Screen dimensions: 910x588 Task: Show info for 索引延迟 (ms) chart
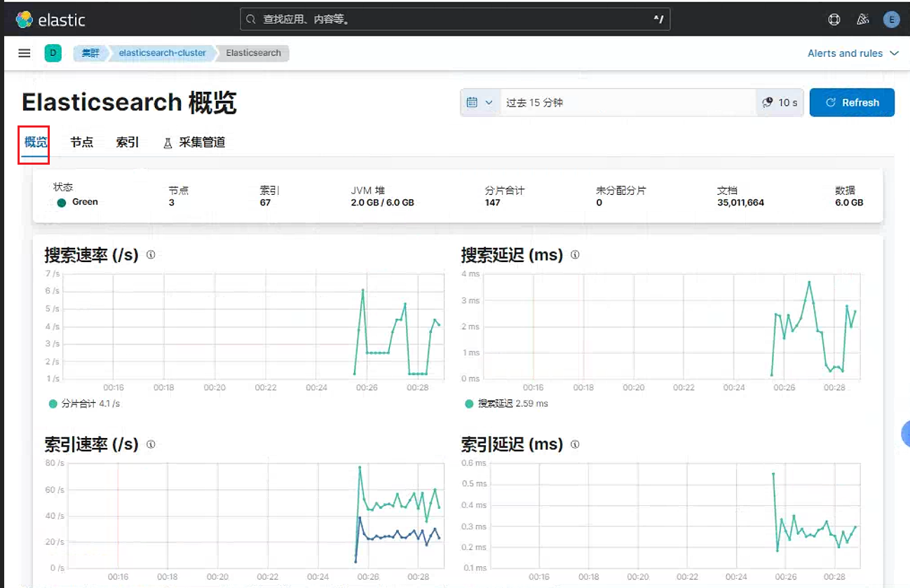[575, 444]
